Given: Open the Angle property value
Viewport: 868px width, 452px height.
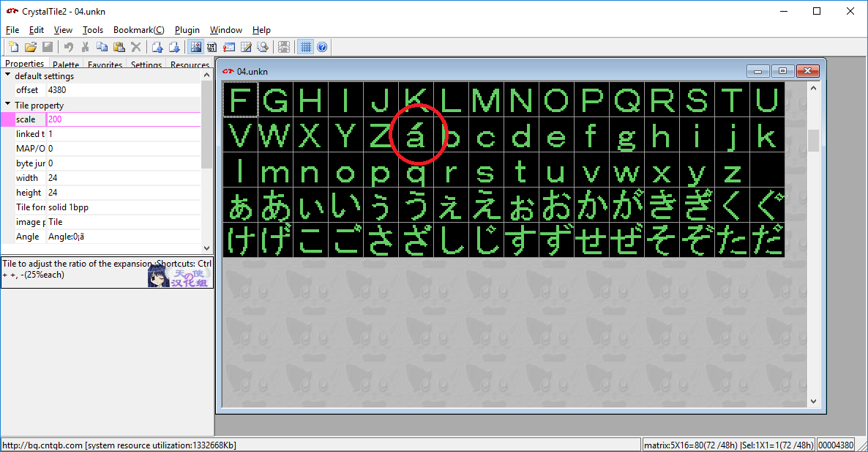Looking at the screenshot, I should pos(124,237).
